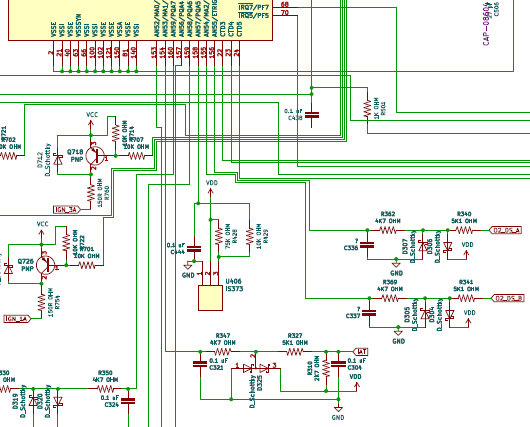Image resolution: width=530 pixels, height=427 pixels.
Task: Select resistor R350 4K7 OHM
Action: (x=105, y=388)
